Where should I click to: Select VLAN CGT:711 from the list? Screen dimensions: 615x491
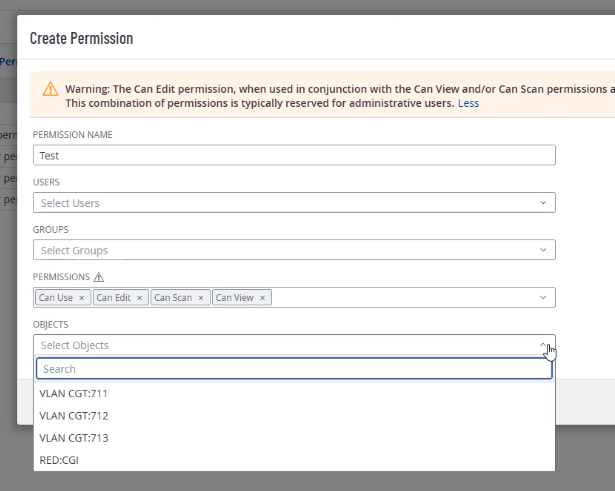click(74, 393)
